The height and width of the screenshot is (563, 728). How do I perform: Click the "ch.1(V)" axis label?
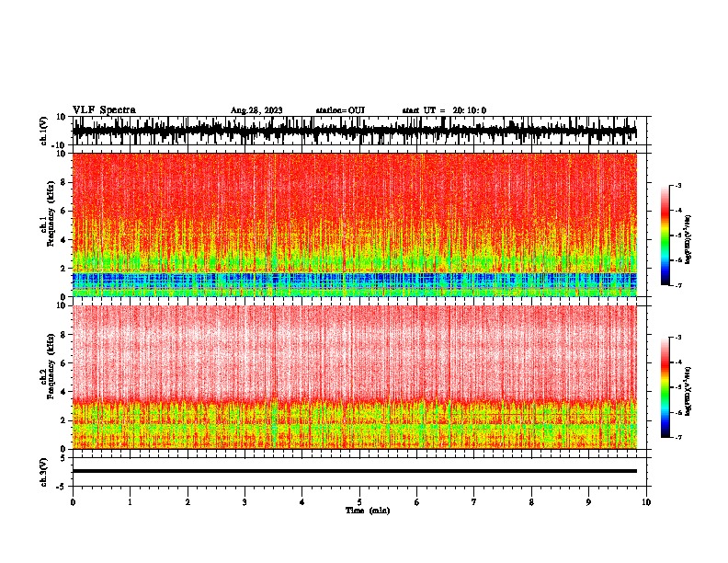(44, 131)
